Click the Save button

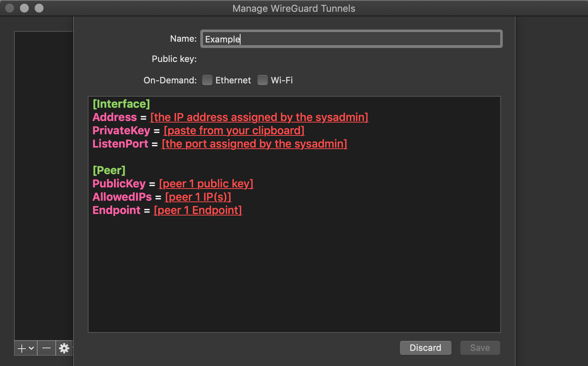(480, 348)
